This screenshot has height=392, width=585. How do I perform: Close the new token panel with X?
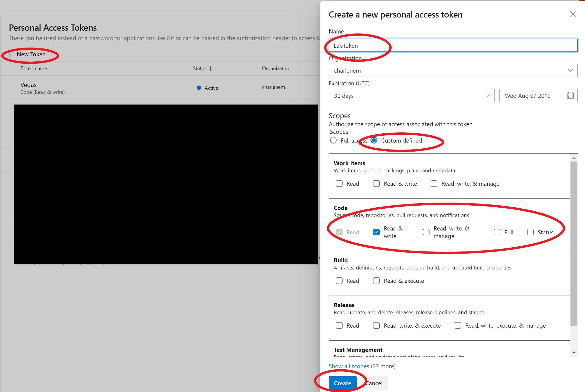pyautogui.click(x=573, y=14)
